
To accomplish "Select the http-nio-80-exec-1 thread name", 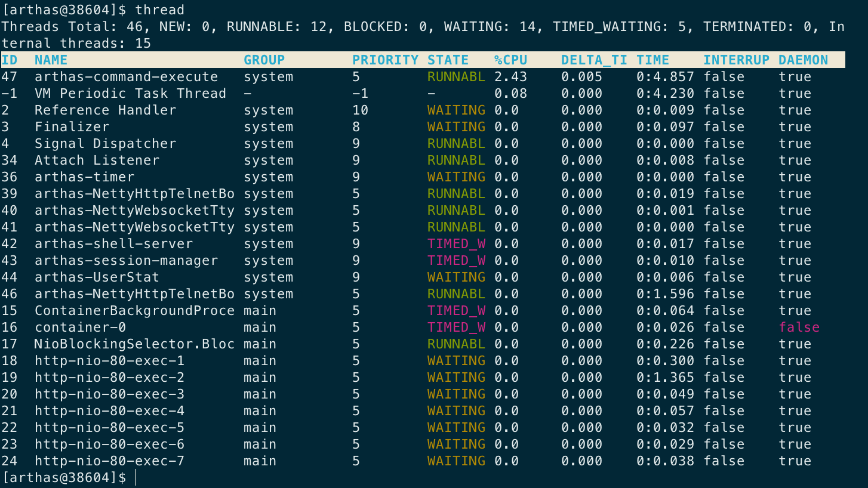I will pos(110,361).
